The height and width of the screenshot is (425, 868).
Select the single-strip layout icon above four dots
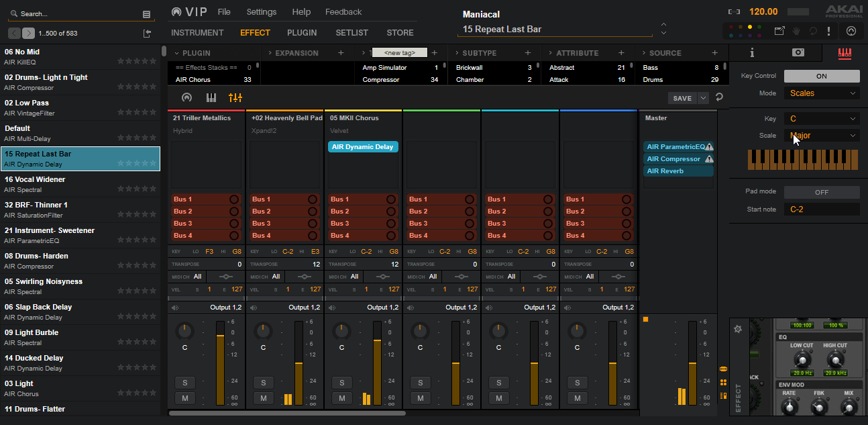click(723, 369)
